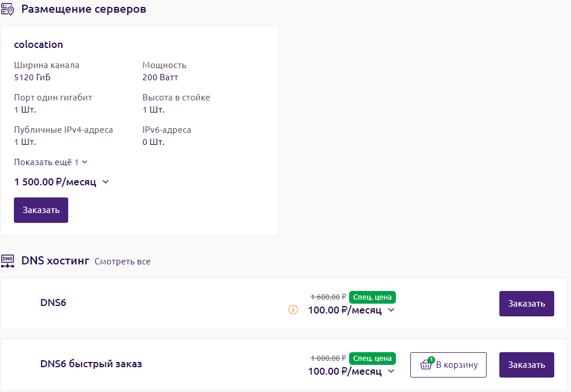571x392 pixels.
Task: Click Спец. цена badge on DNS6 быстрый заказ
Action: pos(372,359)
